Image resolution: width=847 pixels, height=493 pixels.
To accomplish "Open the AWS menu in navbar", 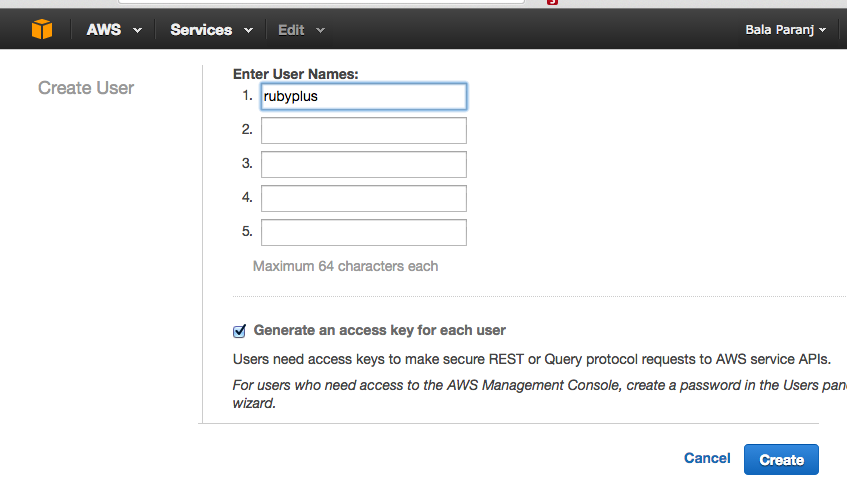I will coord(104,30).
